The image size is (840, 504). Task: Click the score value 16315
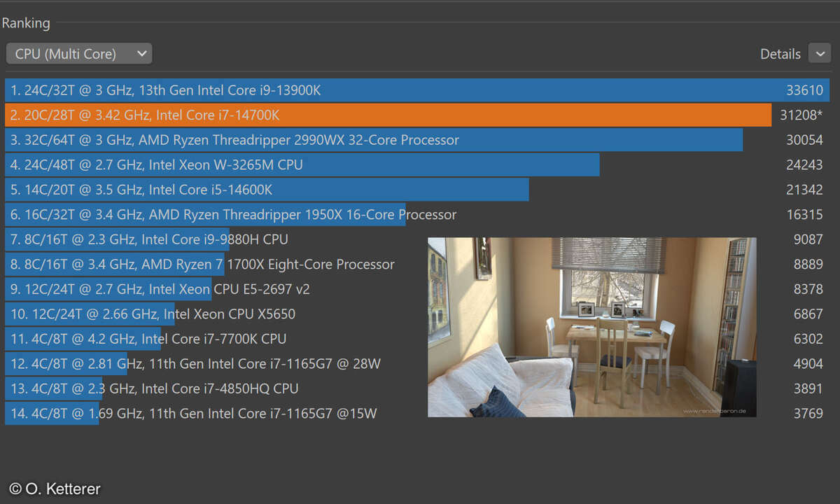[804, 215]
